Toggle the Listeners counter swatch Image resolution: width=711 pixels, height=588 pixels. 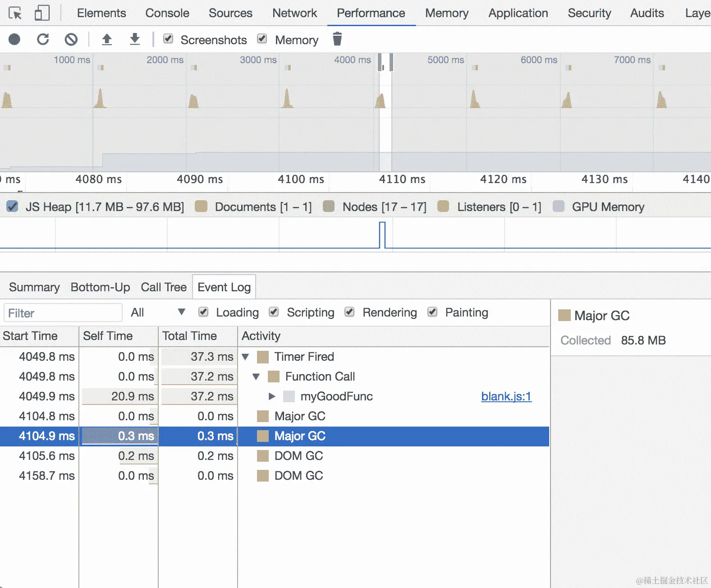pos(443,207)
